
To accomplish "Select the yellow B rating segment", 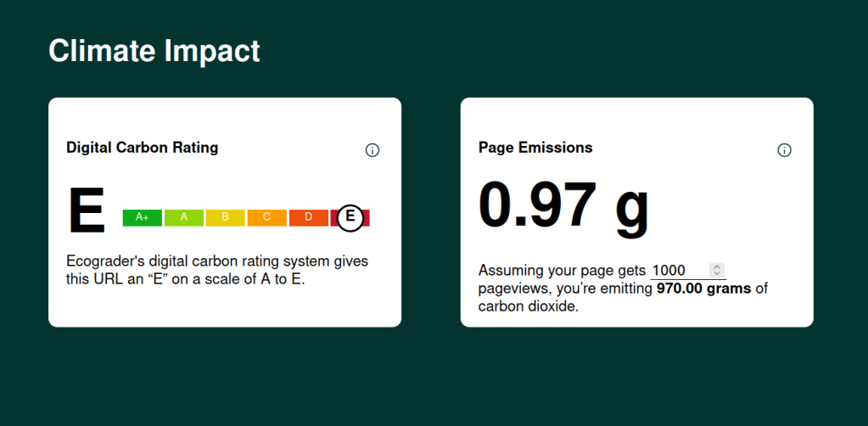I will tap(225, 217).
